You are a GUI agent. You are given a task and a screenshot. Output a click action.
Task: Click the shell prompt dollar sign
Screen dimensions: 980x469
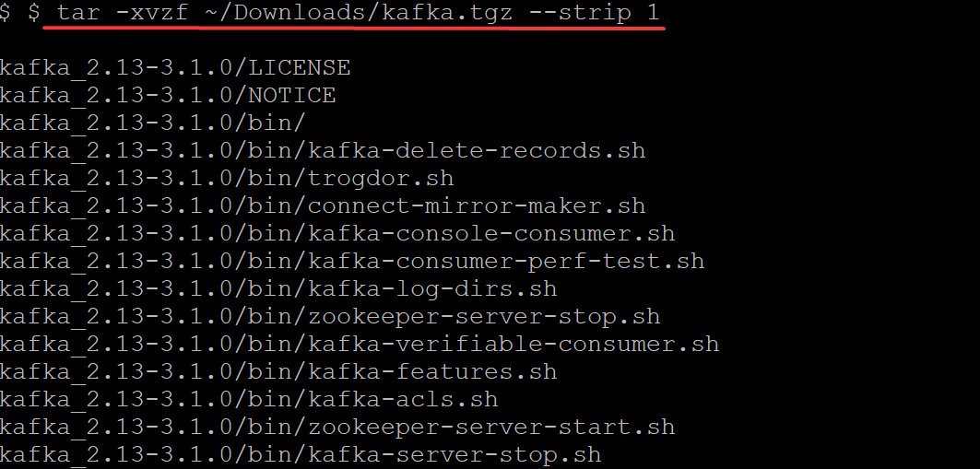pyautogui.click(x=34, y=13)
